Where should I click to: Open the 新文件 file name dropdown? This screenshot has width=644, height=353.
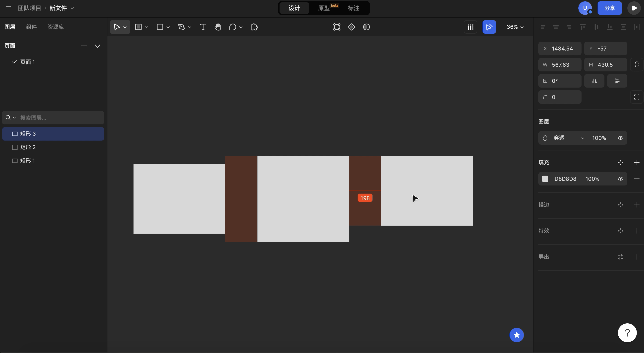click(73, 8)
